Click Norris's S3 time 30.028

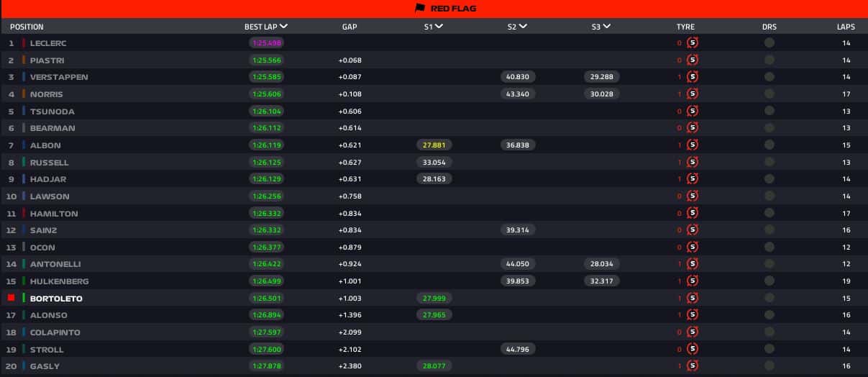(602, 94)
